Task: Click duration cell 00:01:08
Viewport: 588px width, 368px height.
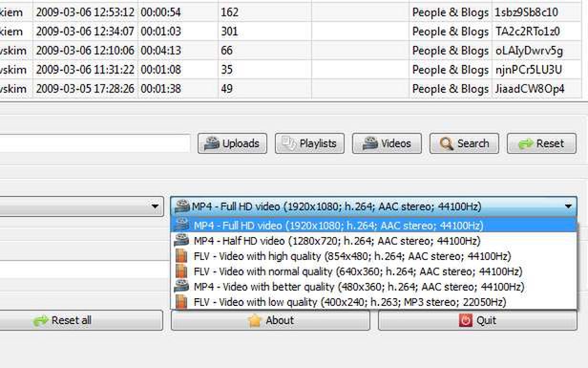Action: [178, 70]
